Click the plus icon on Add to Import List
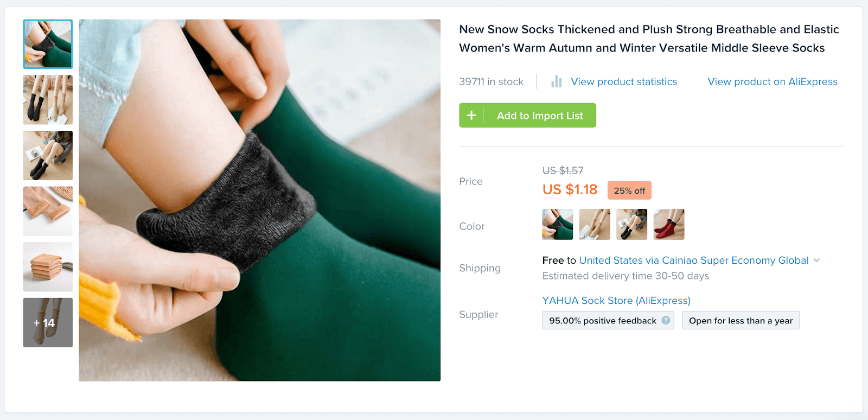The height and width of the screenshot is (420, 868). coord(471,116)
